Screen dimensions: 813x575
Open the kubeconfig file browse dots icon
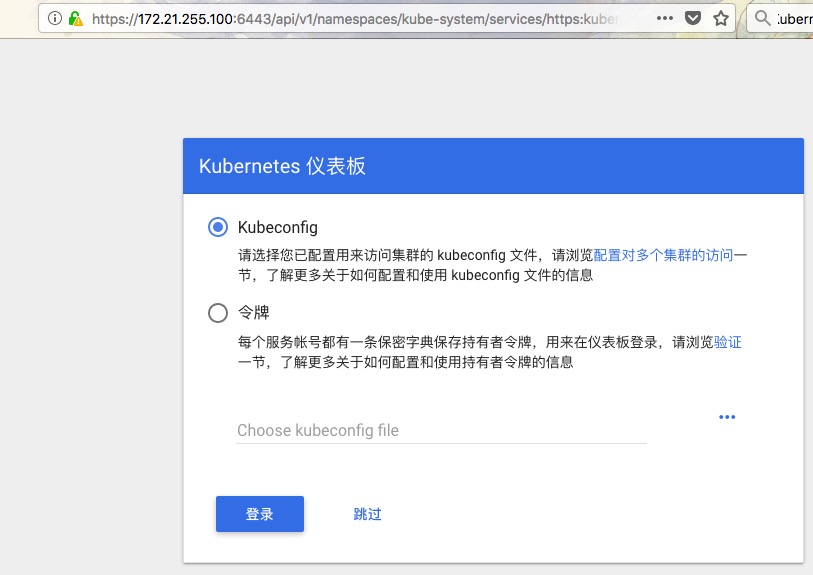tap(727, 417)
